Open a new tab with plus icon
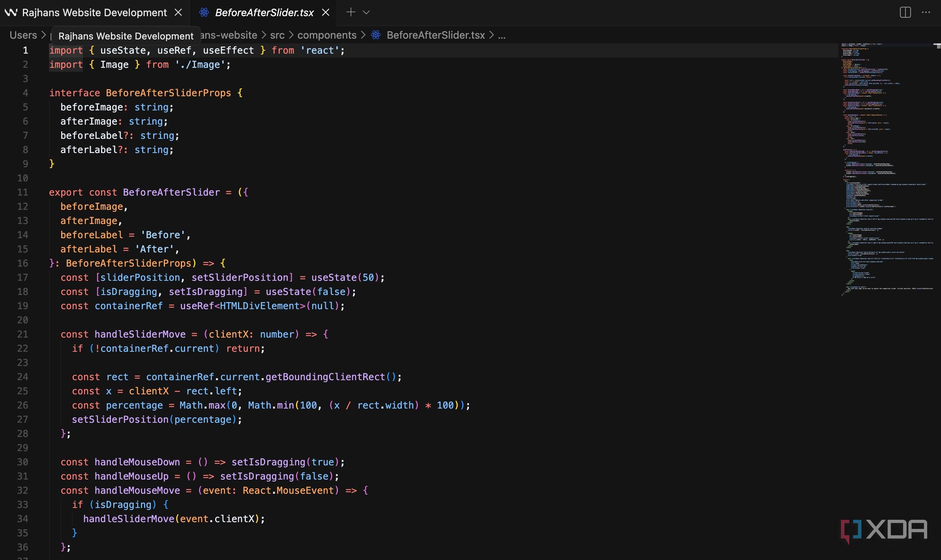This screenshot has height=560, width=941. (351, 12)
